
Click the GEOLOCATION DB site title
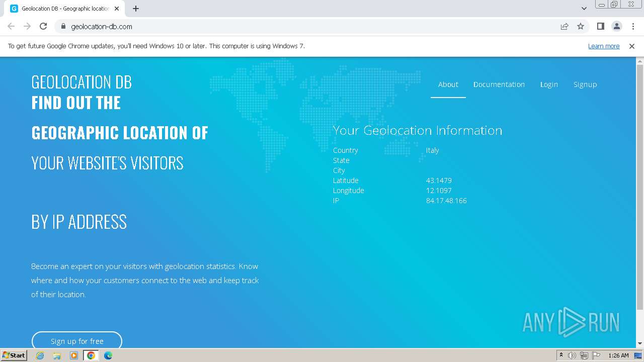click(x=82, y=82)
